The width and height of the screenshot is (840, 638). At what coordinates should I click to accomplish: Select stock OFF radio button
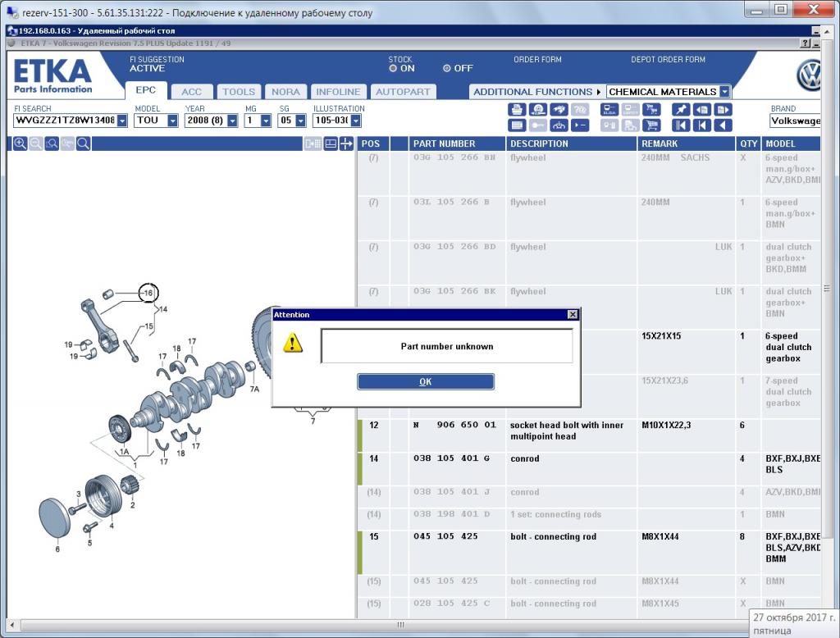447,69
